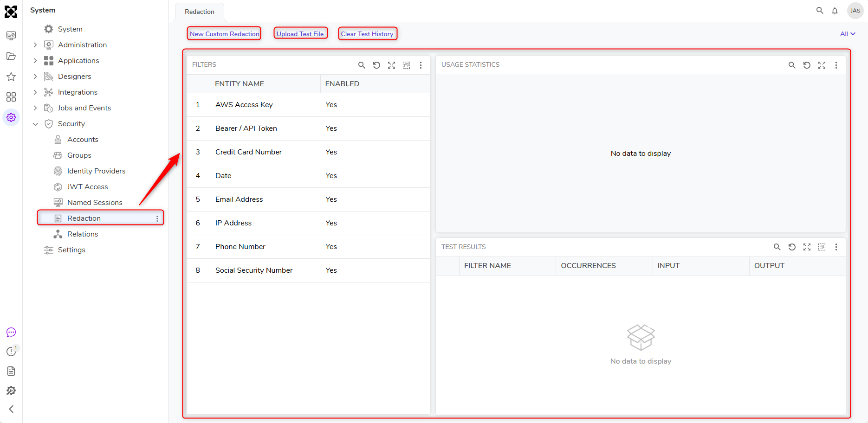Open Settings in the navigation tree
The width and height of the screenshot is (868, 423).
[x=71, y=250]
